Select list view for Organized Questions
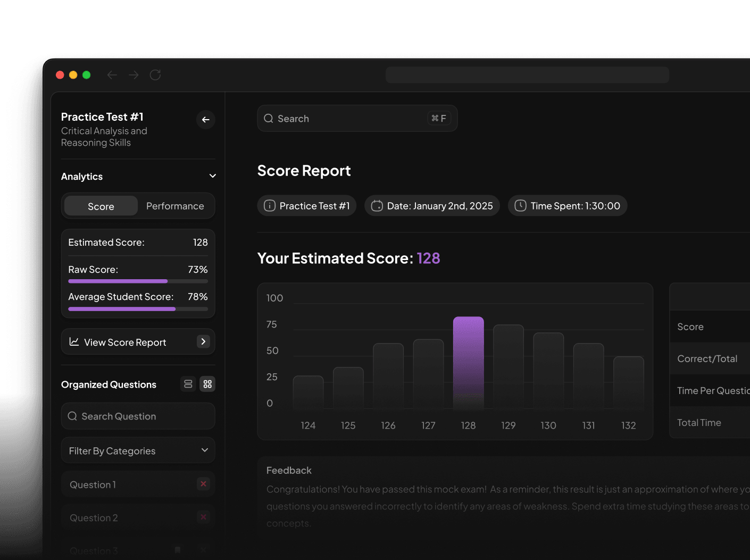 [x=188, y=384]
